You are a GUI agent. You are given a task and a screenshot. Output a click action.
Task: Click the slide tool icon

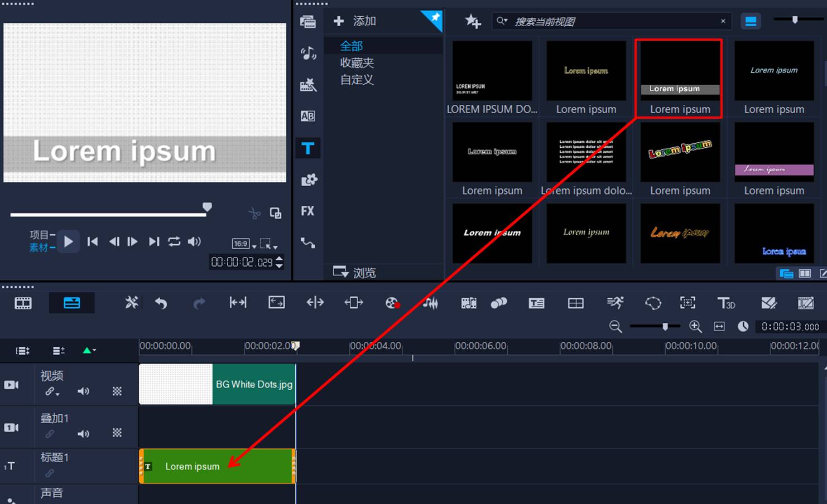[x=354, y=302]
